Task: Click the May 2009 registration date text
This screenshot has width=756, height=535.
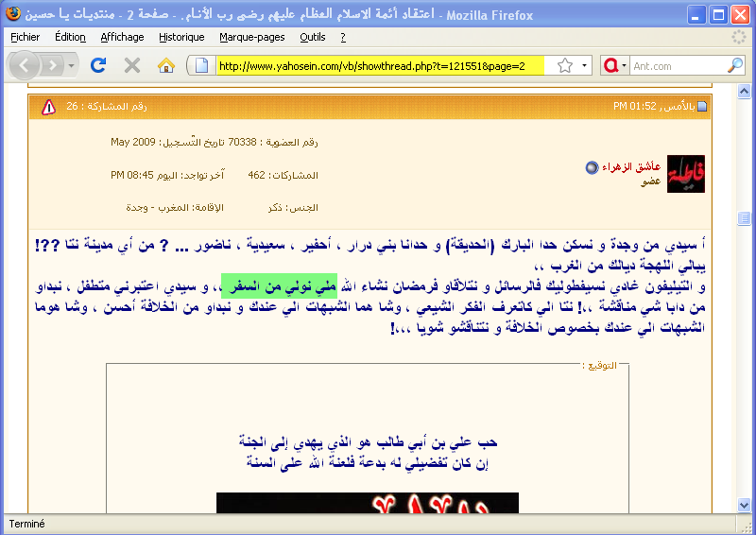Action: click(133, 142)
